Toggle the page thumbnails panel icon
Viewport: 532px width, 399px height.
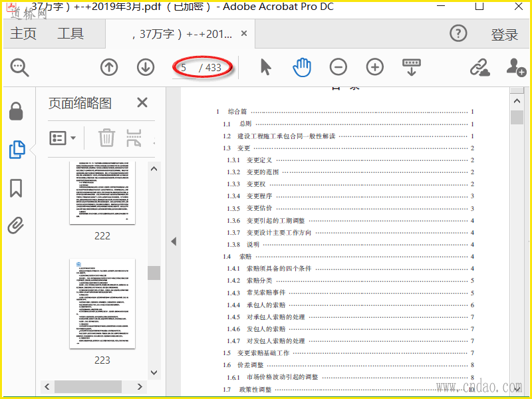coord(17,149)
